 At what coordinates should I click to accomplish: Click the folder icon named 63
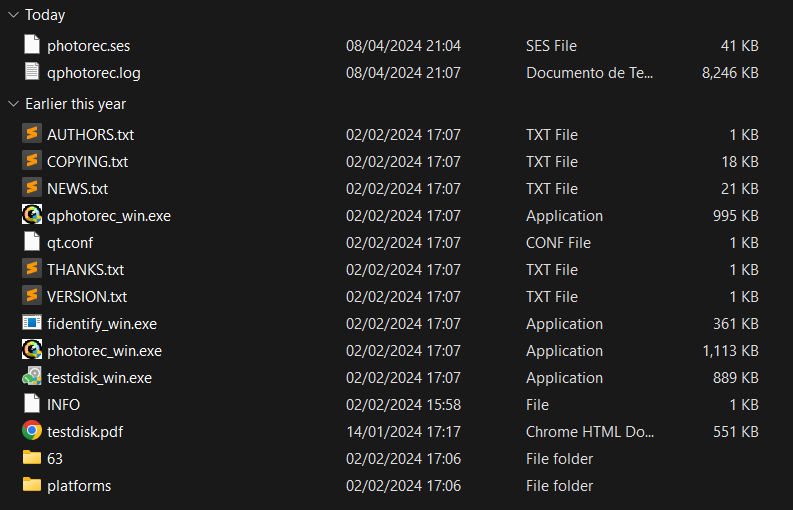click(32, 458)
